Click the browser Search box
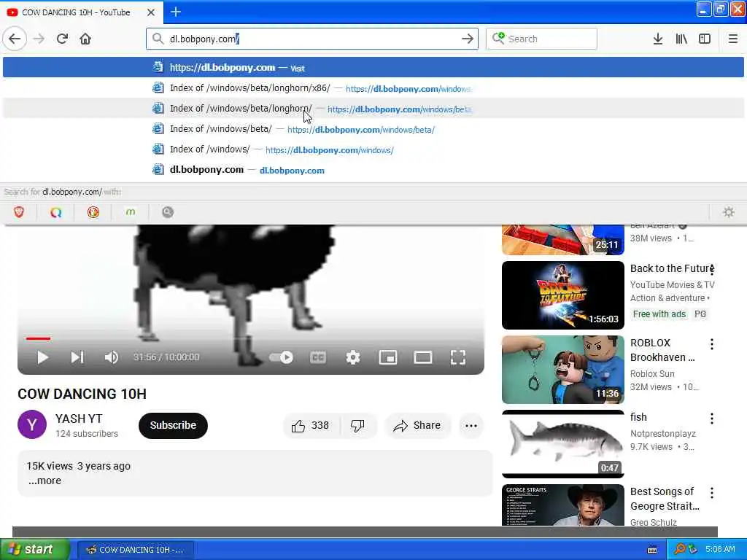The width and height of the screenshot is (747, 560). pyautogui.click(x=541, y=39)
